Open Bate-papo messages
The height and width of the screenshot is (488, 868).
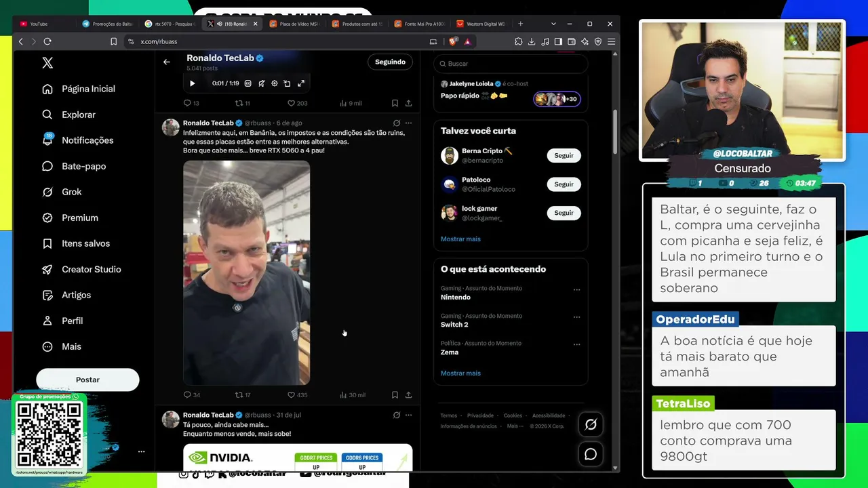[x=74, y=166]
